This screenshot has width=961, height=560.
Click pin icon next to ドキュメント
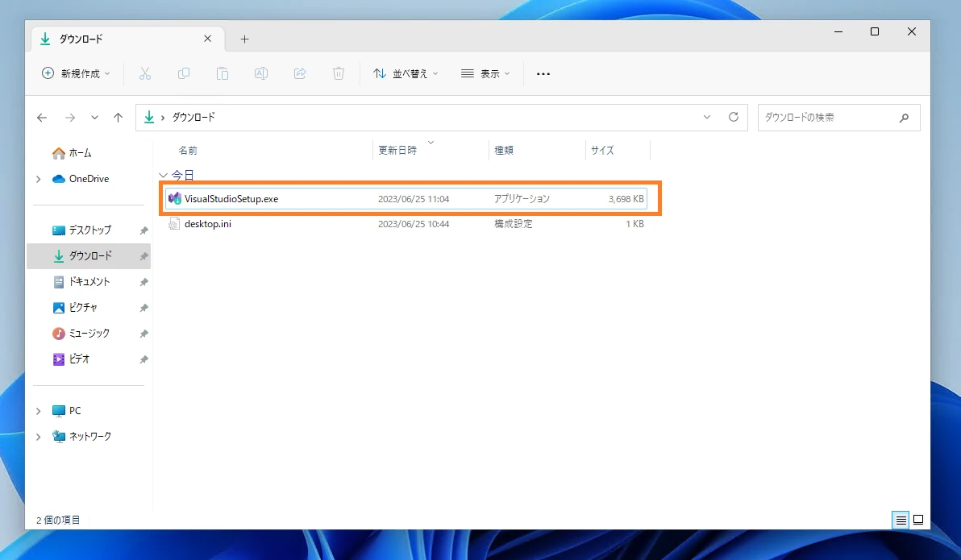pyautogui.click(x=144, y=282)
